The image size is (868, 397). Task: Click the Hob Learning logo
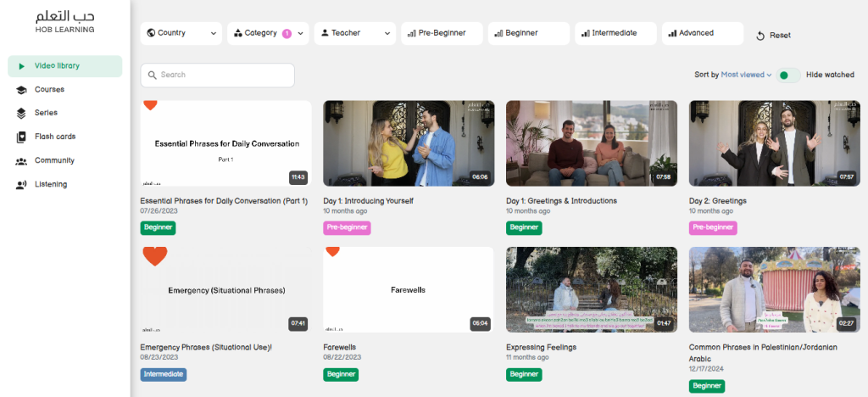(x=64, y=21)
